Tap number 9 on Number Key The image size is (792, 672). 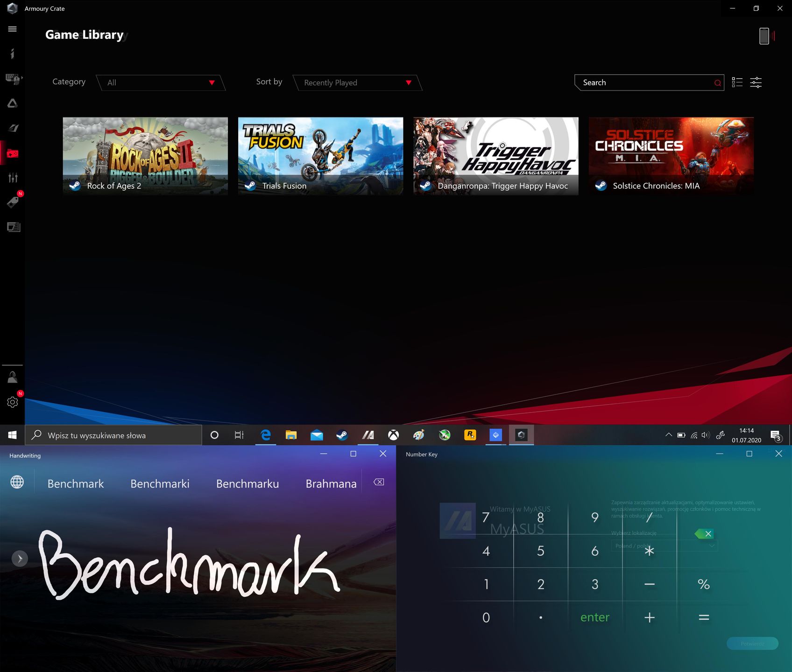pyautogui.click(x=594, y=518)
